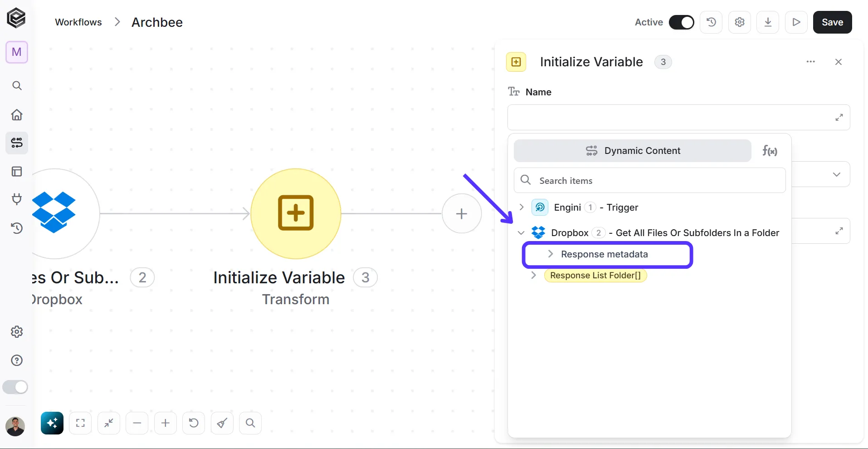Open workflow version history
Screen dimensions: 868x449
[711, 22]
